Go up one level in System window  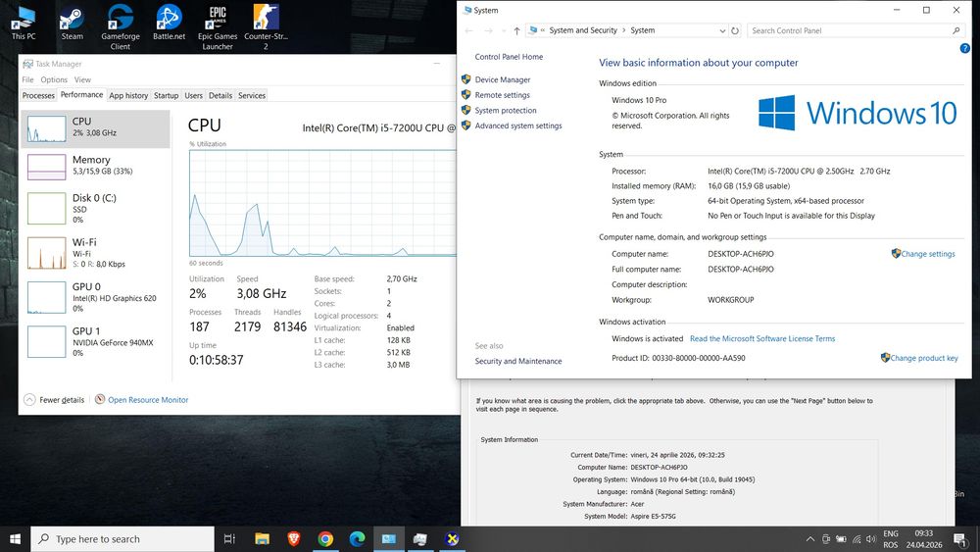tap(516, 30)
